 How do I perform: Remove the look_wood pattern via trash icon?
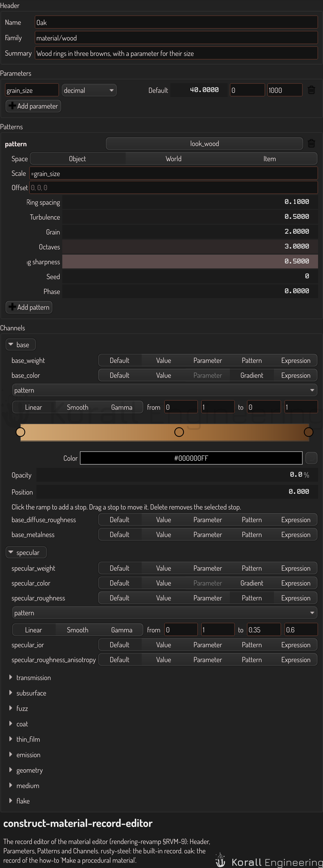[x=311, y=144]
